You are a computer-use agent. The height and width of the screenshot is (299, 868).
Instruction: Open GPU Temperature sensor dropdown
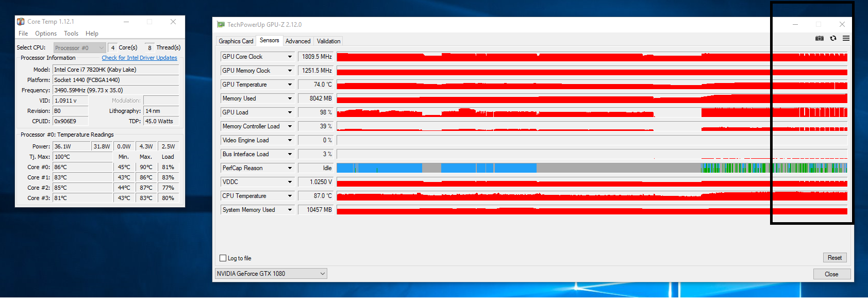point(290,85)
